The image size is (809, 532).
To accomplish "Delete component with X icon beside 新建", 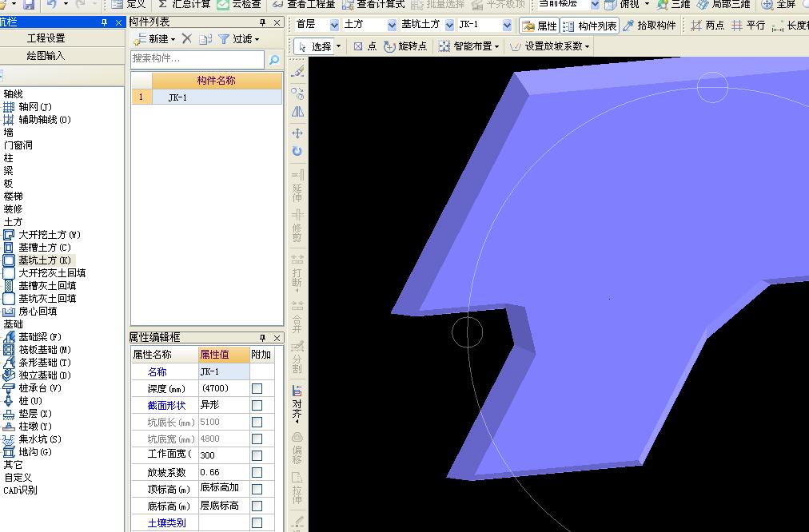I will click(187, 38).
